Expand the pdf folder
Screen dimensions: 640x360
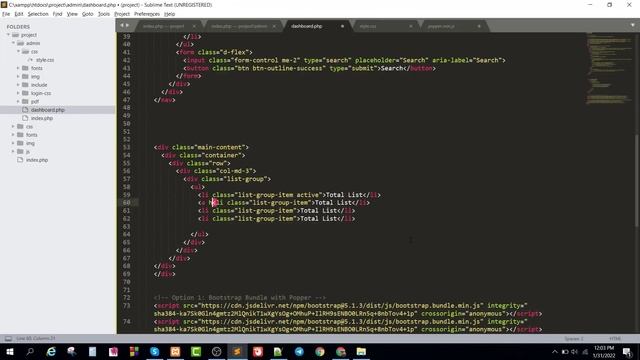18,101
